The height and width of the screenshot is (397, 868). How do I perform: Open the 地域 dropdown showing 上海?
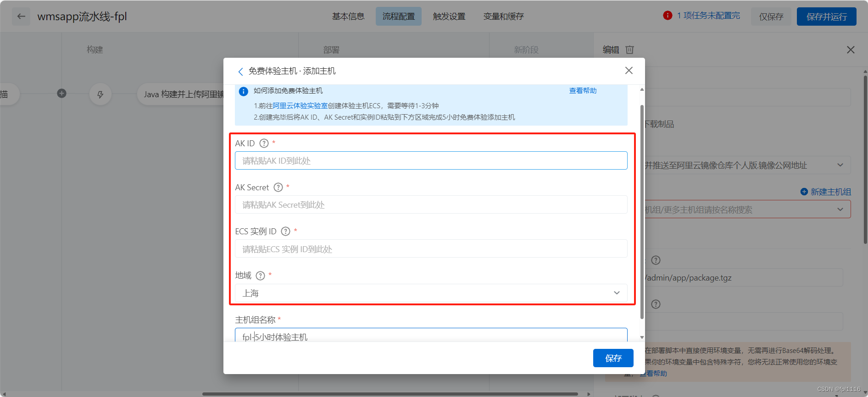(431, 293)
